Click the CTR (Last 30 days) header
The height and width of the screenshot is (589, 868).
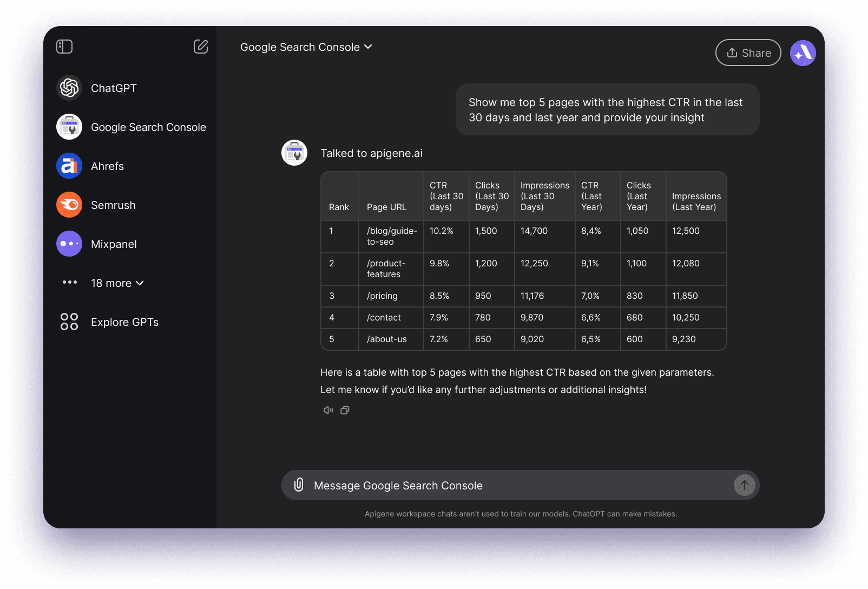pos(446,196)
